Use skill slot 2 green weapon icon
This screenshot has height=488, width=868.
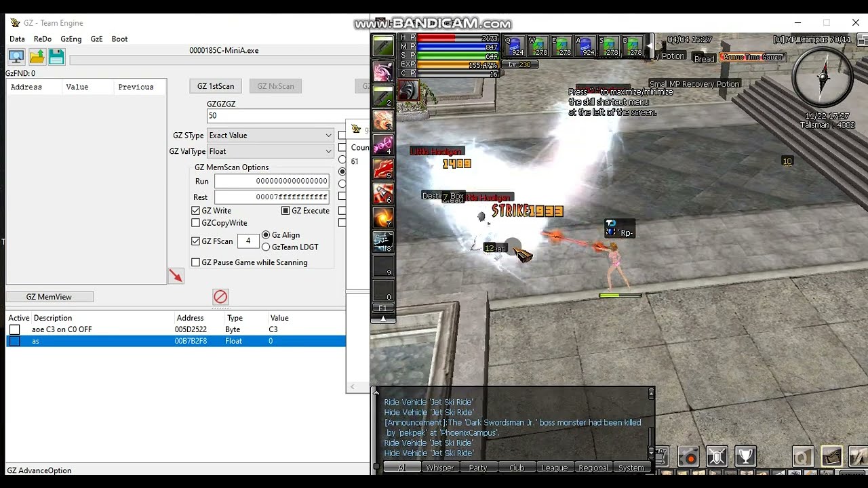click(383, 96)
